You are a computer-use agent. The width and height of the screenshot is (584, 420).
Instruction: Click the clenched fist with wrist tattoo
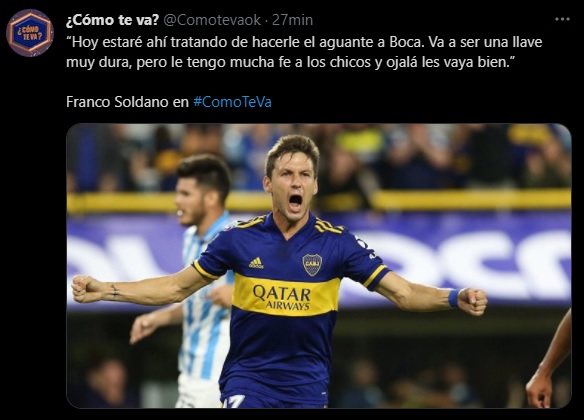tap(87, 289)
